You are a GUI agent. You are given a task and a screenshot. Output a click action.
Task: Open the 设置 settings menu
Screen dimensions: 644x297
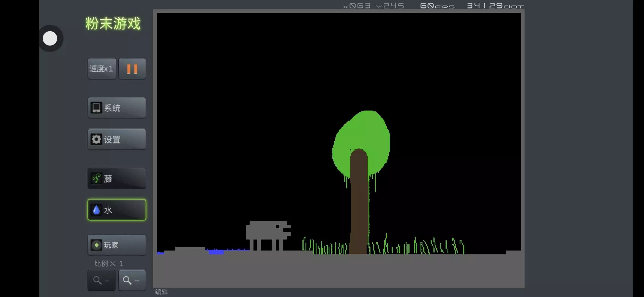pyautogui.click(x=117, y=139)
